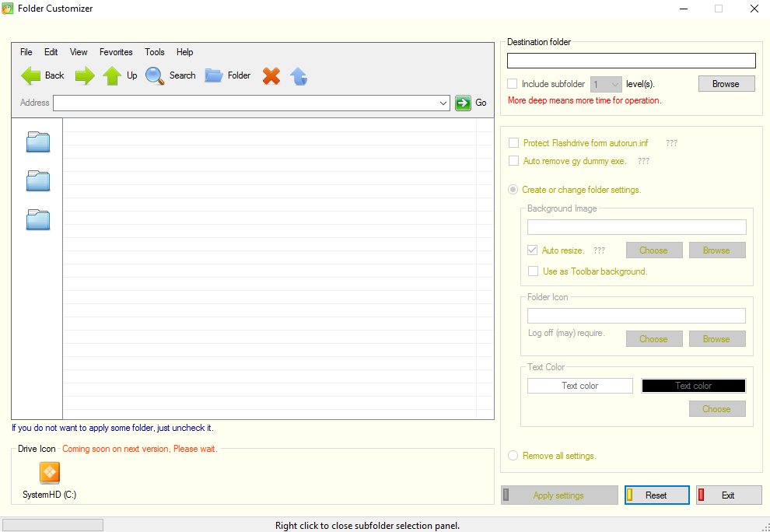770x532 pixels.
Task: Click the green Back arrow icon
Action: click(30, 75)
